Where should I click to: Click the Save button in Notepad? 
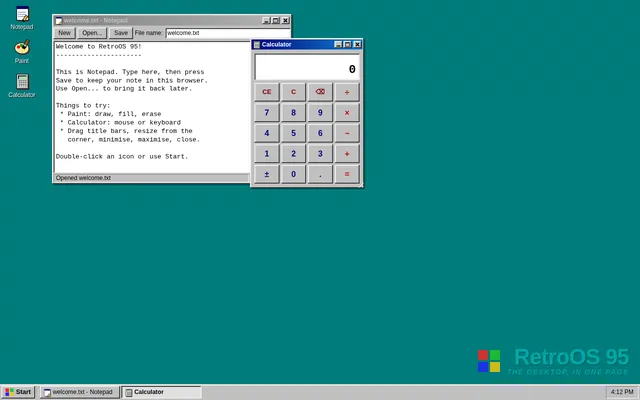121,33
